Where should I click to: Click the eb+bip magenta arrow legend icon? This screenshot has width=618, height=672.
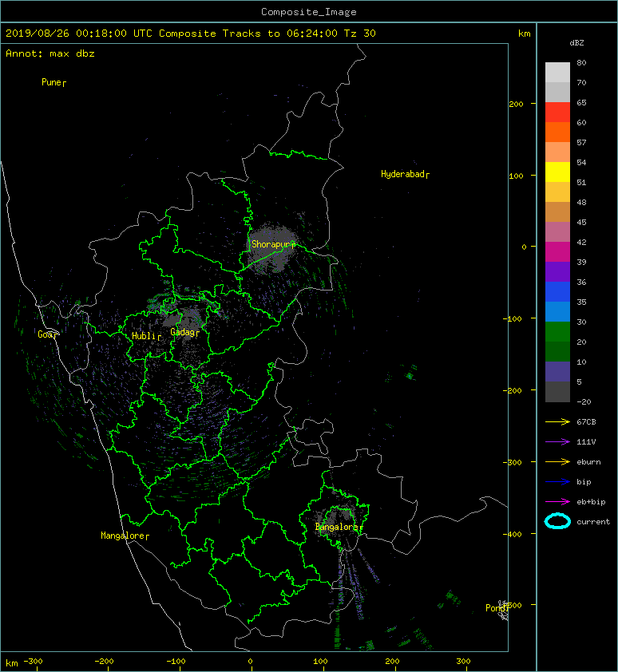pyautogui.click(x=557, y=502)
